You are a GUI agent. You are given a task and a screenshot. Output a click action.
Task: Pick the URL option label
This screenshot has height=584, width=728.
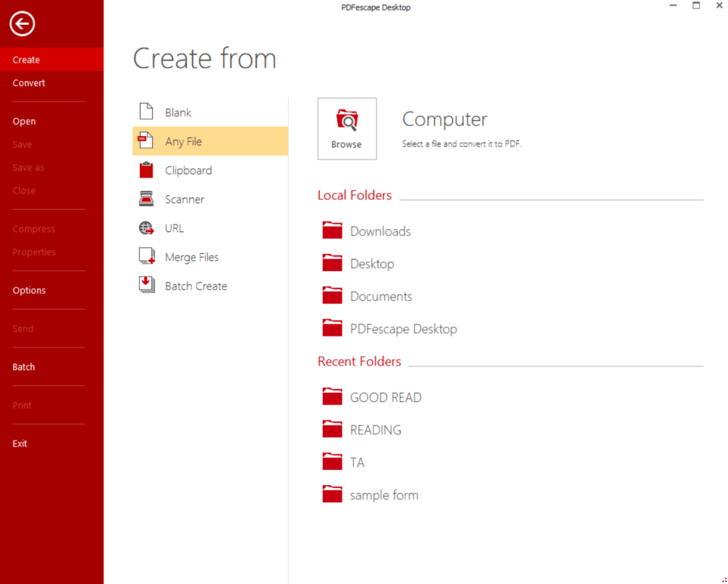point(175,228)
